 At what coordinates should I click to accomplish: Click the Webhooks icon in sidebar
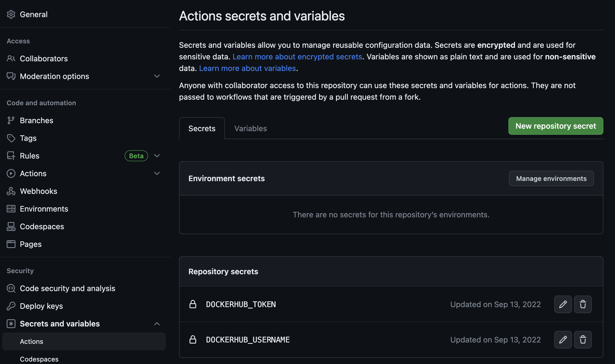[11, 191]
